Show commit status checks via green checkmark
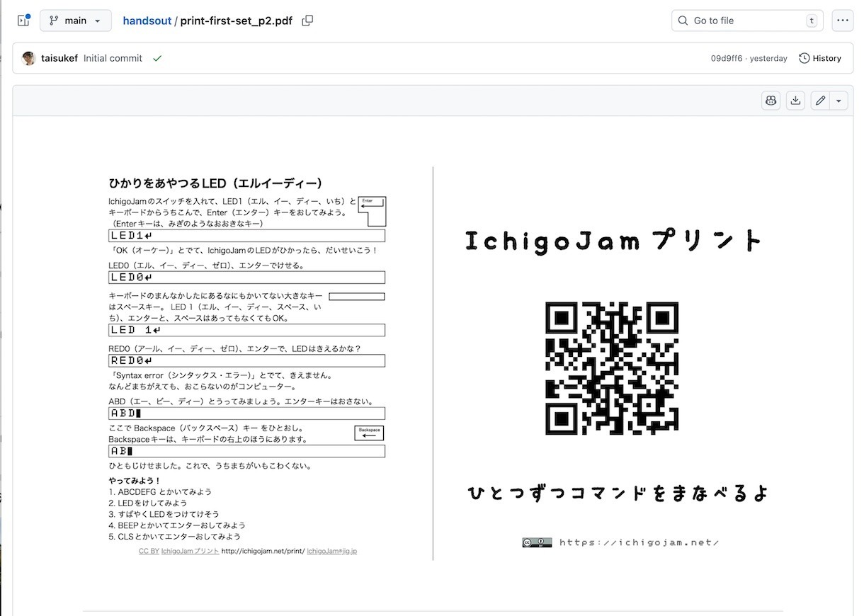Screen dimensions: 864x616 pyautogui.click(x=157, y=59)
